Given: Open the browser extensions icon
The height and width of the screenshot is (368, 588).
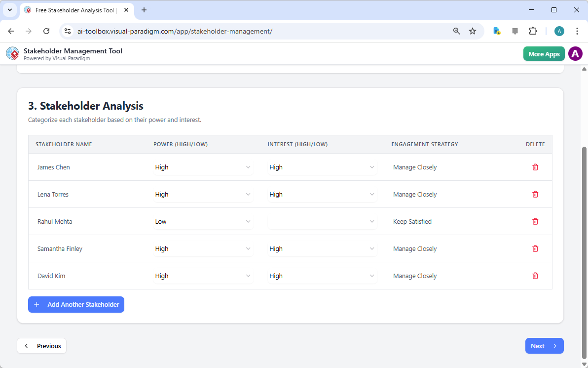Looking at the screenshot, I should (533, 31).
